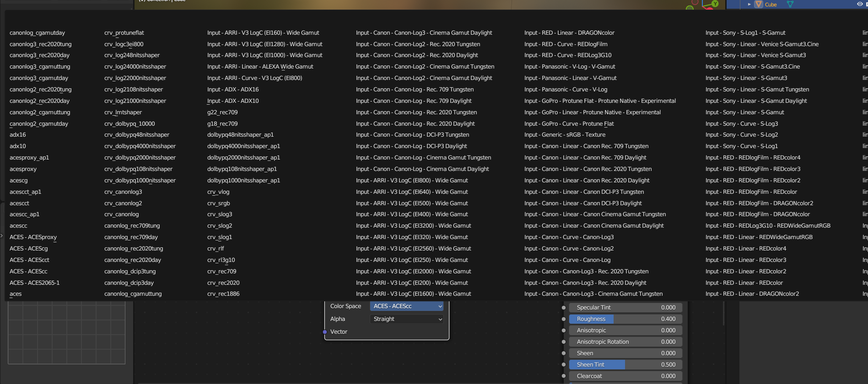Image resolution: width=868 pixels, height=384 pixels.
Task: Select Input - GoPro - Curve - Protune Flat
Action: pos(569,124)
